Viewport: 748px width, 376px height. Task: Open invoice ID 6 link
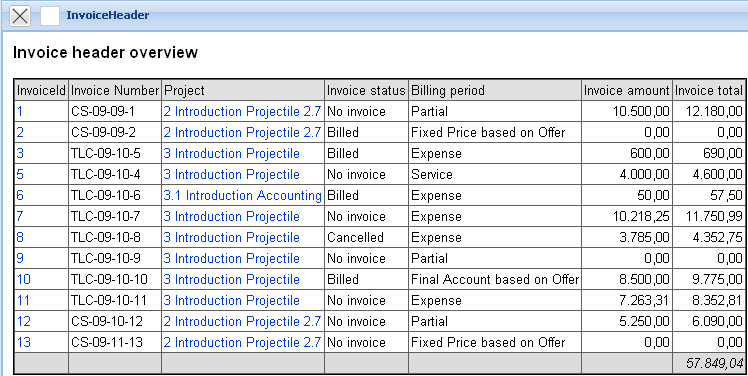tap(20, 196)
